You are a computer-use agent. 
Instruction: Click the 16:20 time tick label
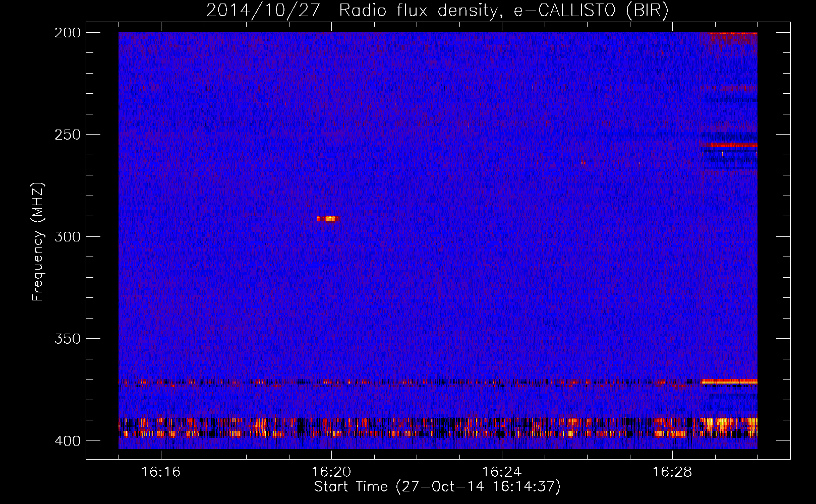coord(331,472)
